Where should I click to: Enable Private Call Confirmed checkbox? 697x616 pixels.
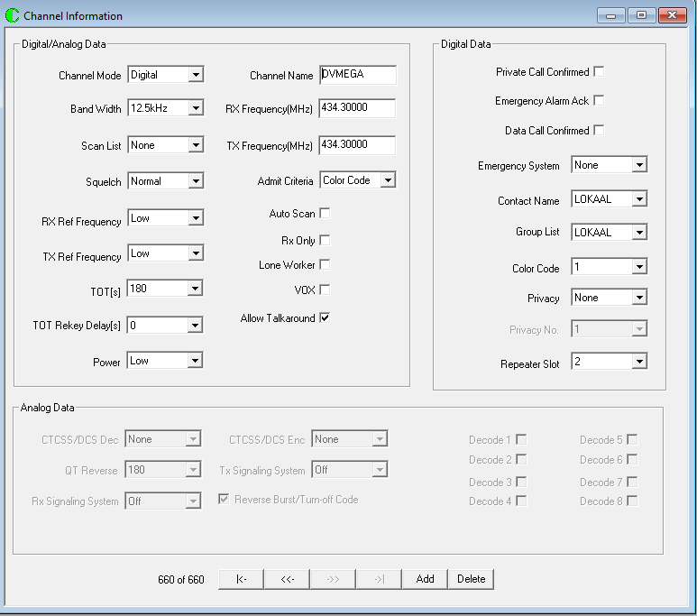(x=599, y=72)
